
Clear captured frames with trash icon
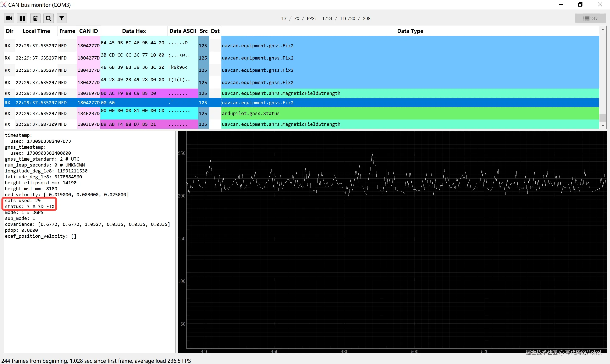(35, 18)
